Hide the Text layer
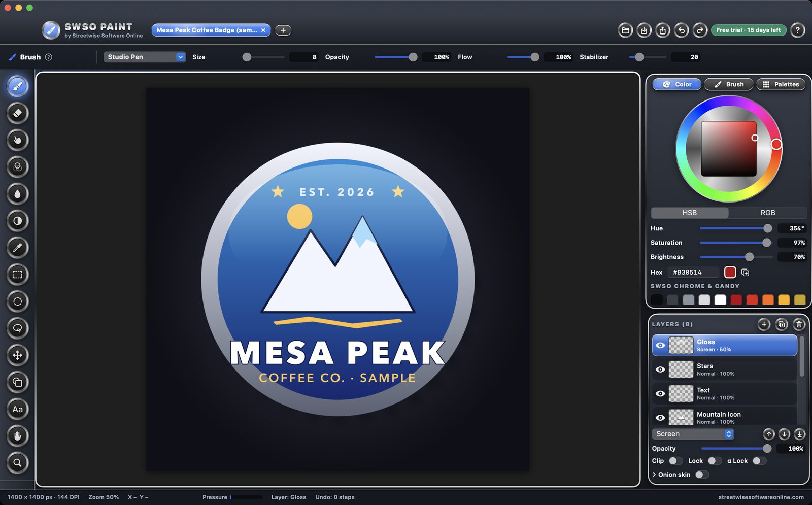The image size is (812, 505). tap(660, 393)
